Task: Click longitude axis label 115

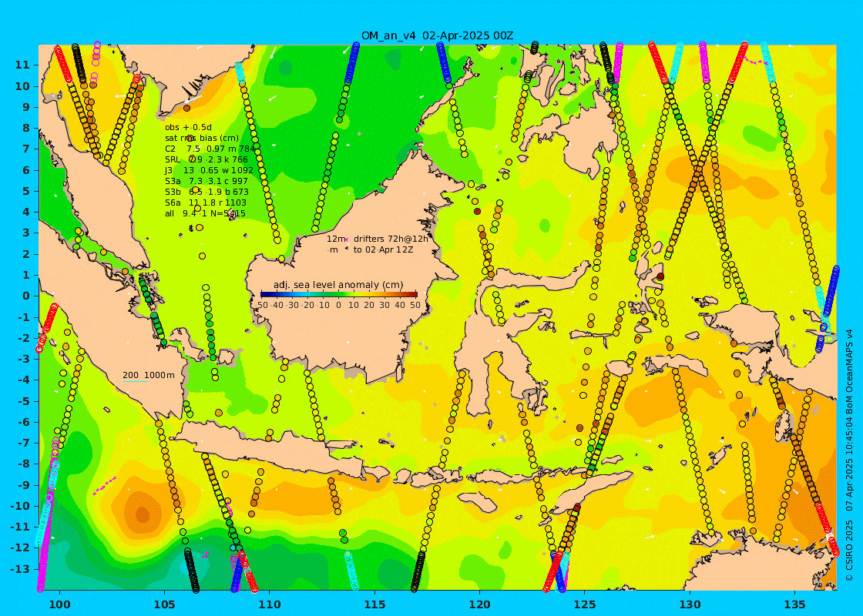Action: click(374, 604)
